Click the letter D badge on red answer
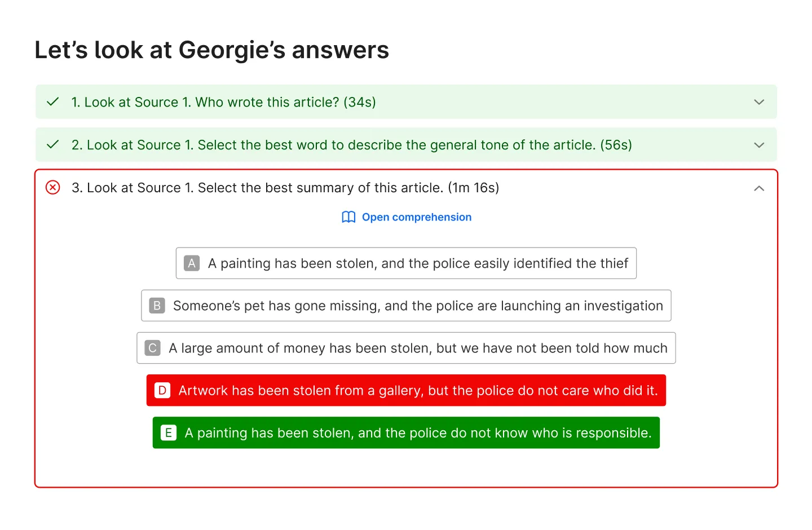The width and height of the screenshot is (812, 530). [162, 390]
